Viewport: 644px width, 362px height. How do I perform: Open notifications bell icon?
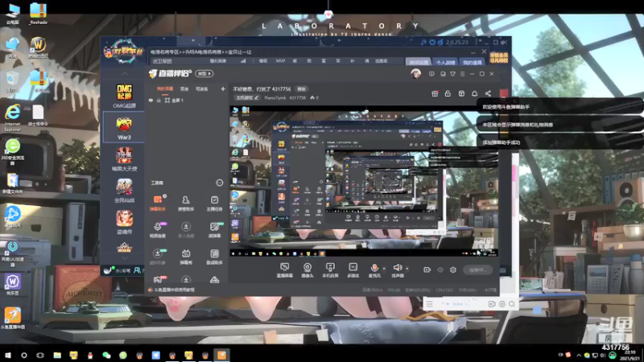[x=474, y=93]
